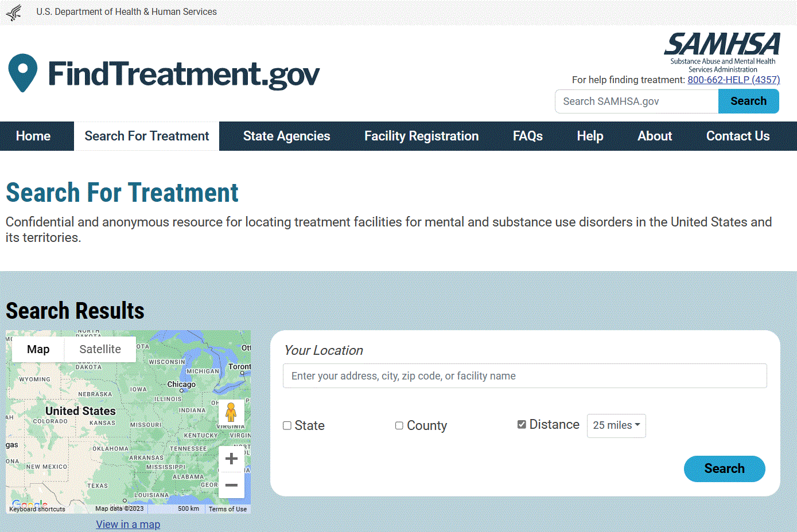The image size is (797, 532).
Task: Click the HHS eagle logo icon
Action: click(x=14, y=12)
